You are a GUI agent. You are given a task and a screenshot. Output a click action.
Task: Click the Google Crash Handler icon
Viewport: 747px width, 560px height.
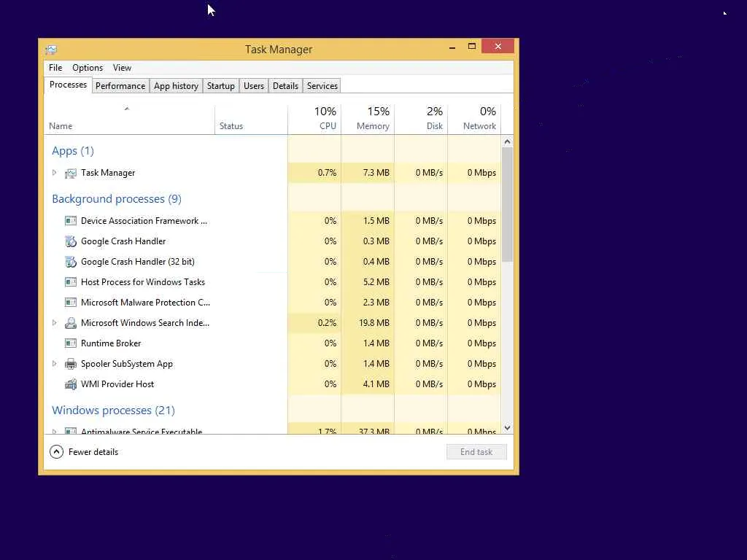click(71, 241)
